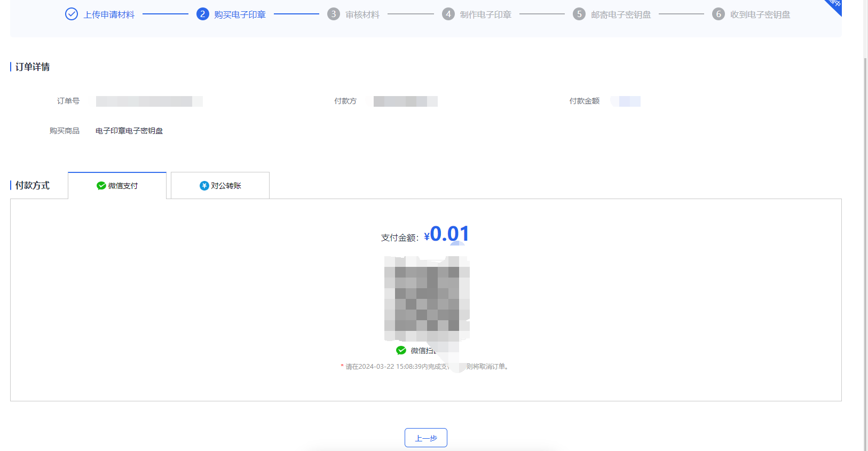
Task: Click the pixelated WeChat payment QR code
Action: pyautogui.click(x=427, y=299)
